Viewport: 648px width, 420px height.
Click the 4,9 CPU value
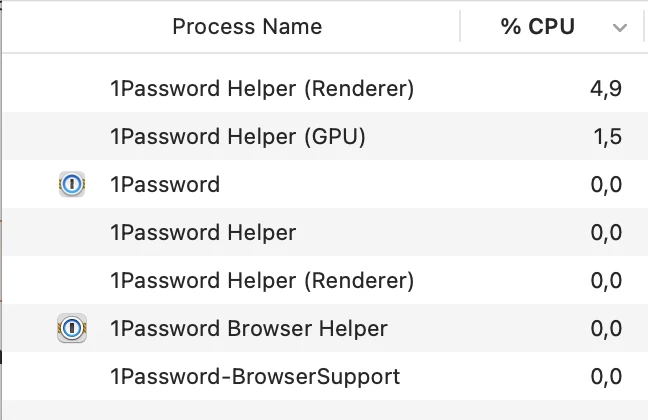click(x=606, y=88)
